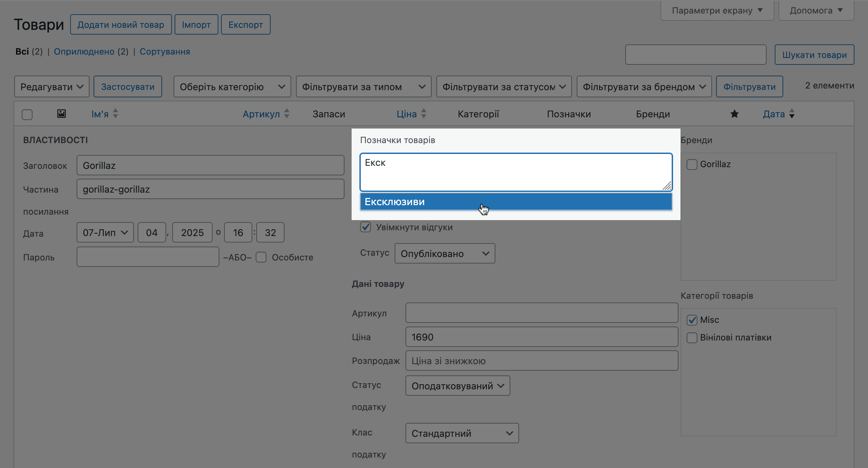Open the Оподатковуваний tax status dropdown
The width and height of the screenshot is (868, 468).
click(458, 386)
